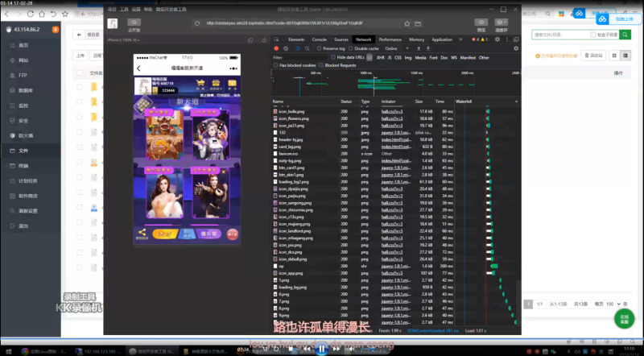
Task: Open Network panel settings gear
Action: pos(516,48)
